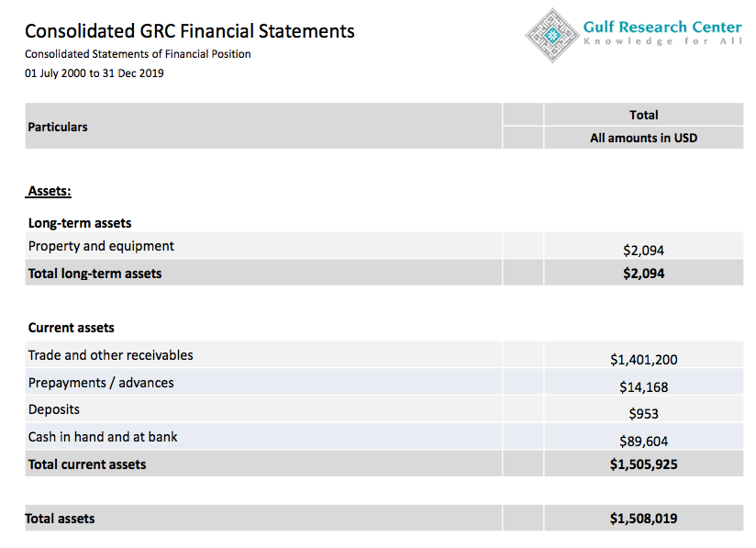
Task: Click the $953 deposits amount
Action: [x=643, y=414]
